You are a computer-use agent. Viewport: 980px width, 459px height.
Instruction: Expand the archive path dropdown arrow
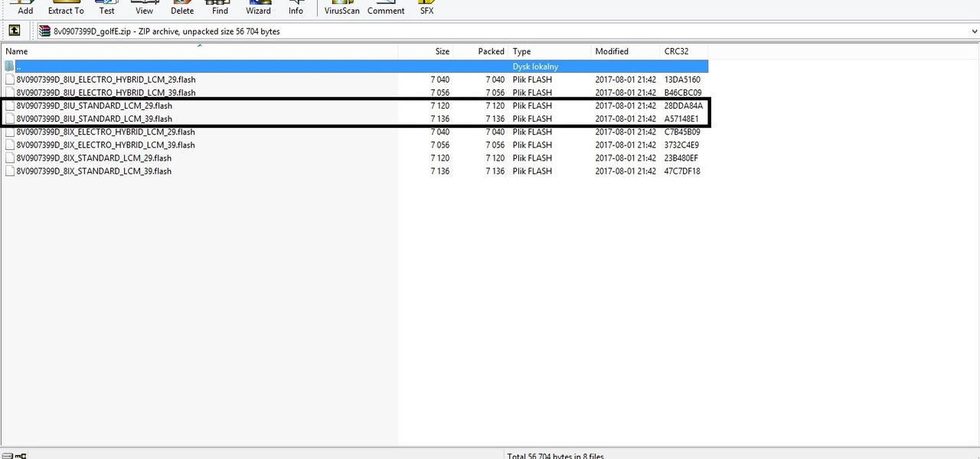click(x=974, y=31)
